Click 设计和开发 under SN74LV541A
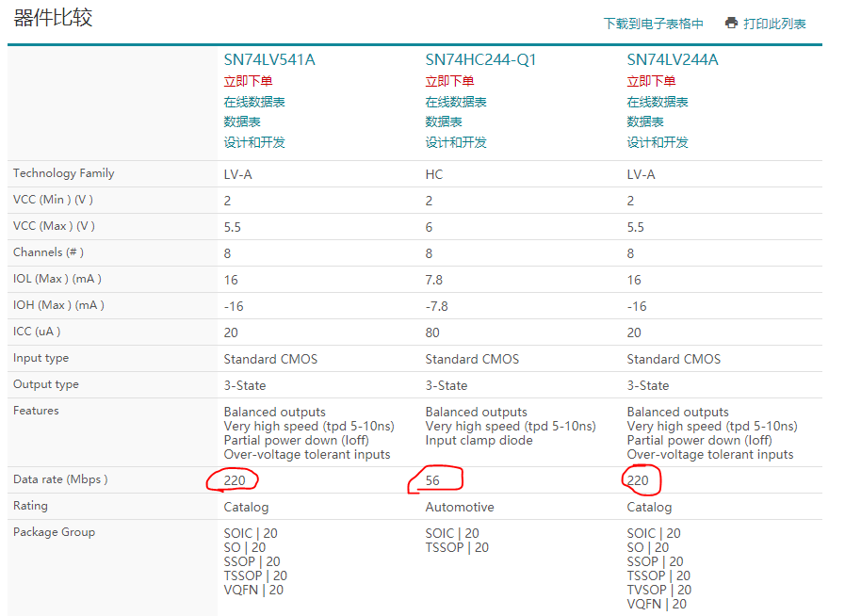This screenshot has height=616, width=861. (253, 143)
